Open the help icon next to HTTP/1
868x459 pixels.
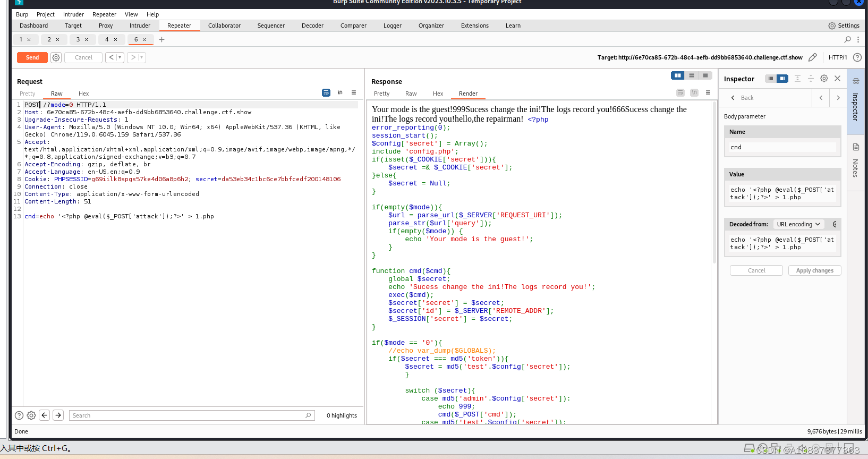click(x=857, y=57)
